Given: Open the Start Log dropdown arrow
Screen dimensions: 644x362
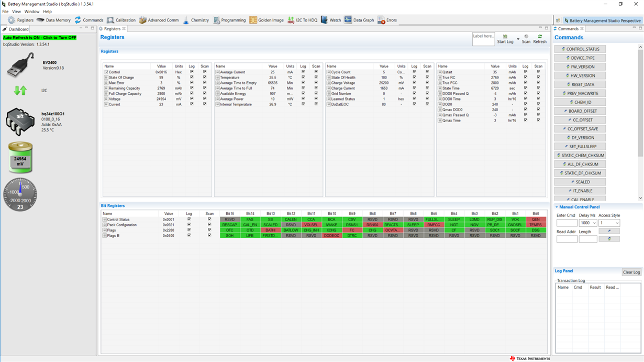Looking at the screenshot, I should click(518, 39).
